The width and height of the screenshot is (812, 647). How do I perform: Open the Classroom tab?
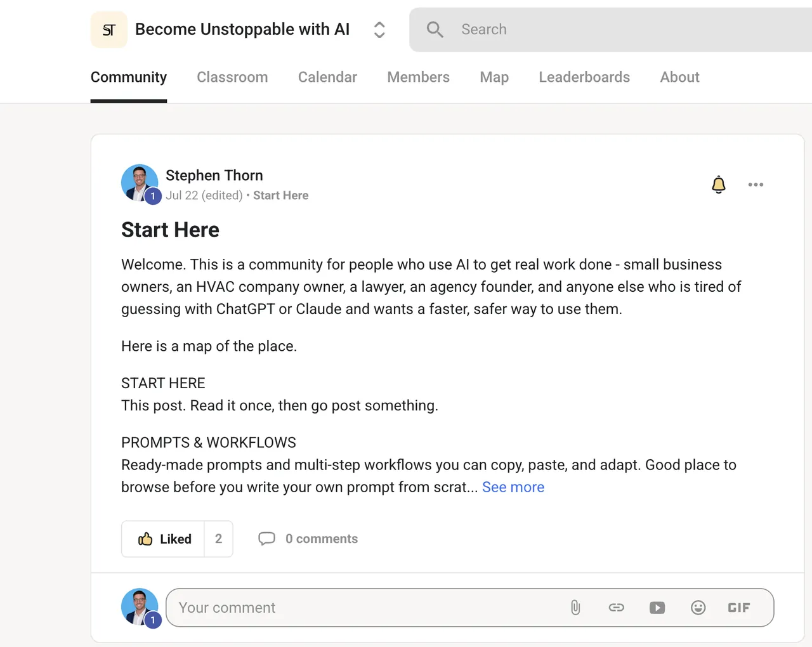coord(232,77)
